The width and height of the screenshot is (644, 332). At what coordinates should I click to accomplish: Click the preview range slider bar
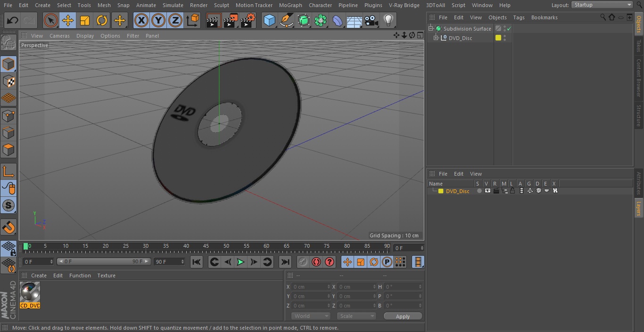[104, 261]
